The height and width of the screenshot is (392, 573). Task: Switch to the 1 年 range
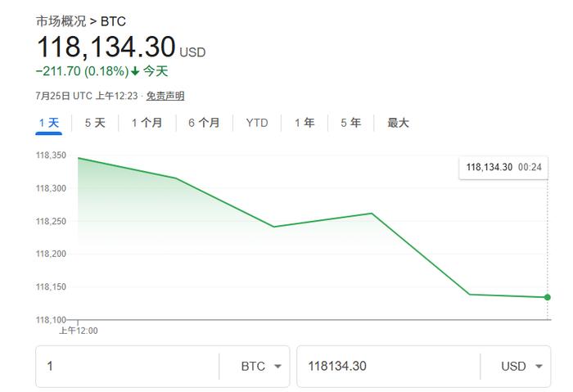(305, 123)
